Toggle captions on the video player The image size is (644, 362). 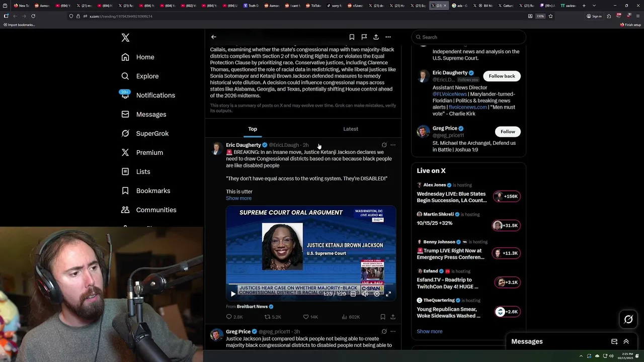coord(353,294)
